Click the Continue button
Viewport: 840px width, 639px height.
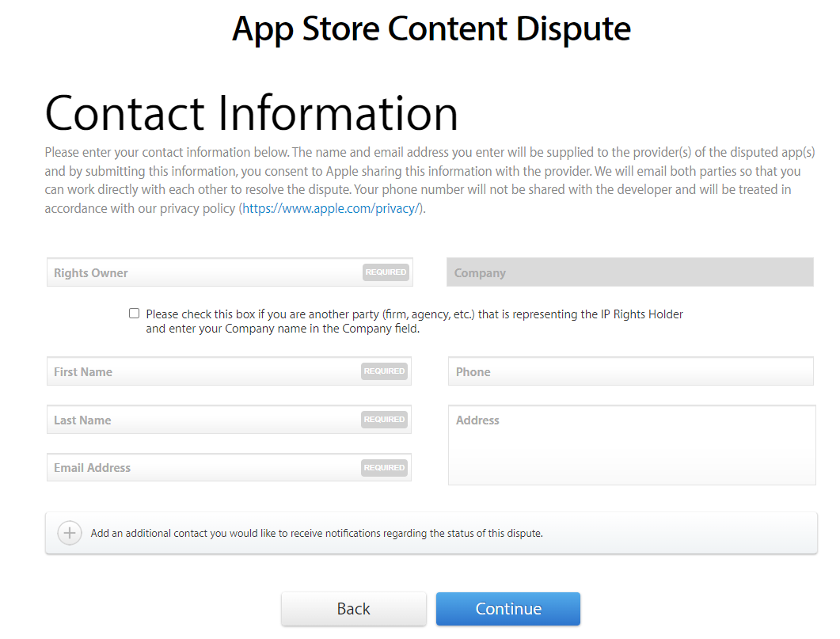[507, 608]
